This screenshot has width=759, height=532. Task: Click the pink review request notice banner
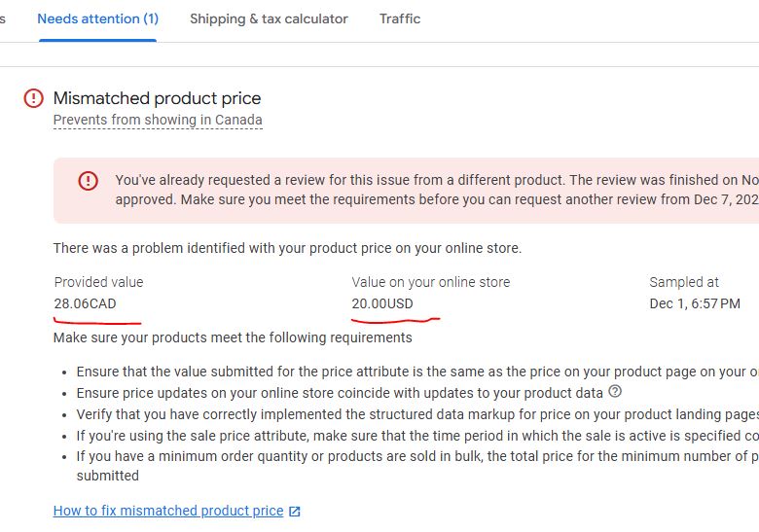click(x=406, y=190)
